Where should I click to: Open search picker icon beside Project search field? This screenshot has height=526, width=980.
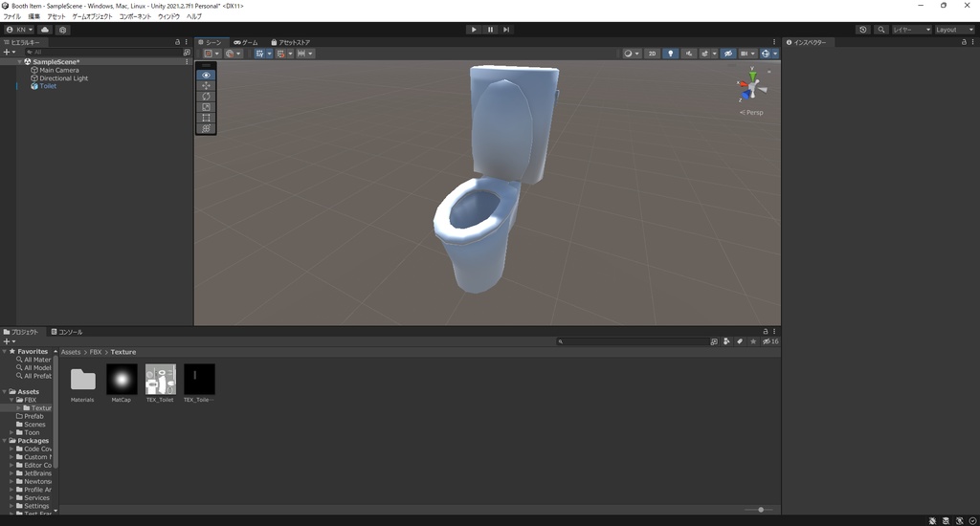coord(714,341)
